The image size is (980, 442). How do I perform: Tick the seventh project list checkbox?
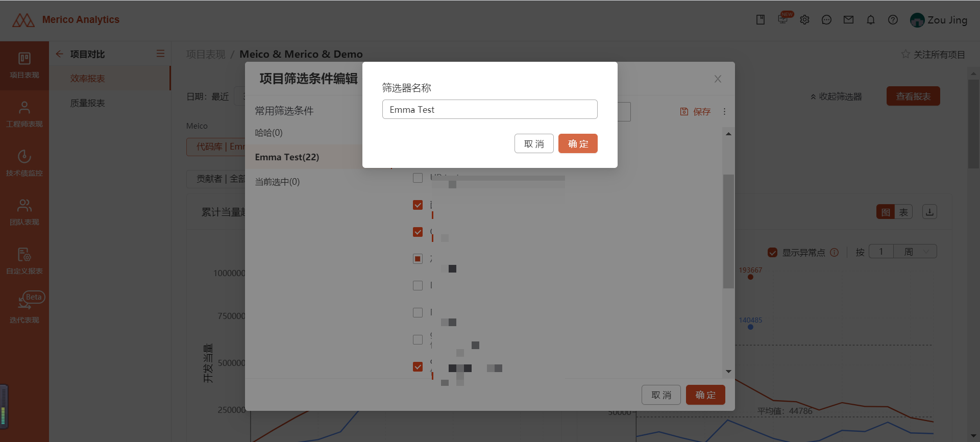418,339
